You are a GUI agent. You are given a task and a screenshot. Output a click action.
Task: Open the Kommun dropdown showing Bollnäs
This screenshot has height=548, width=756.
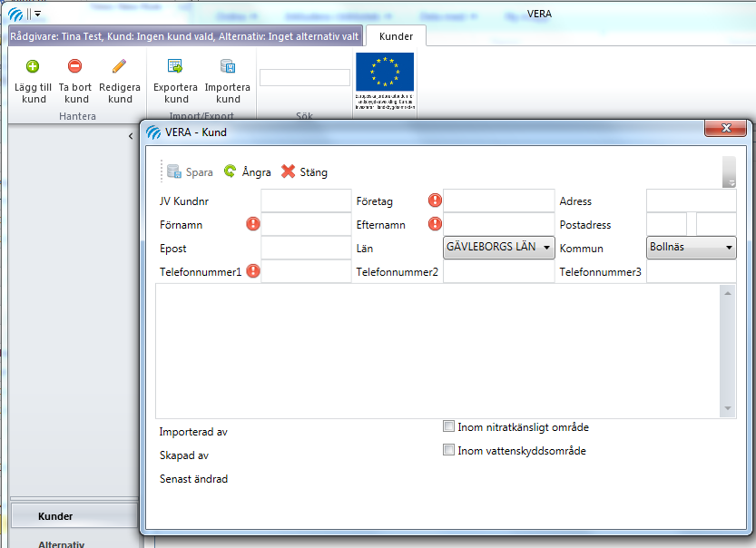tap(692, 248)
